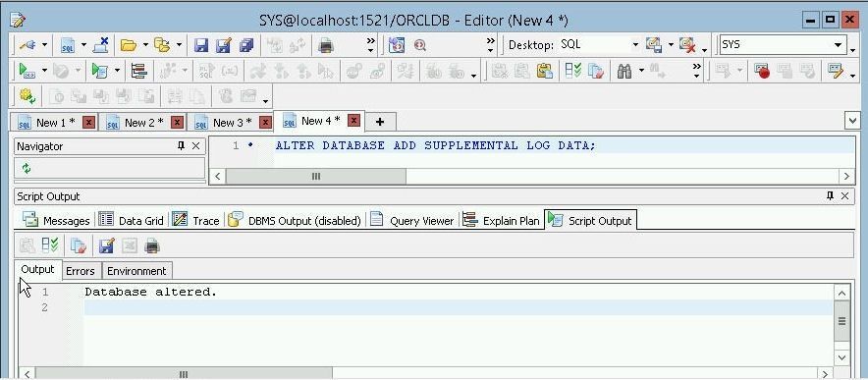Click the pencil edit macro icon at toolbar end

coord(835,71)
